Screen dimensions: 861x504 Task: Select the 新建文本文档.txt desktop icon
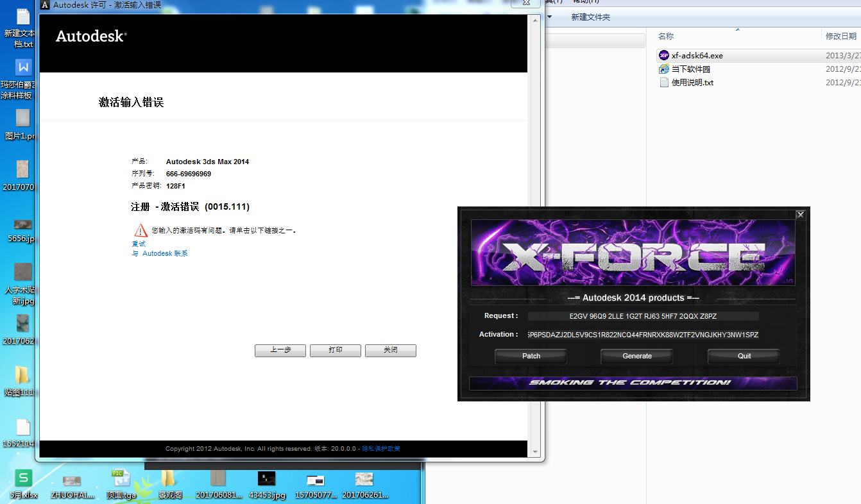[22, 17]
